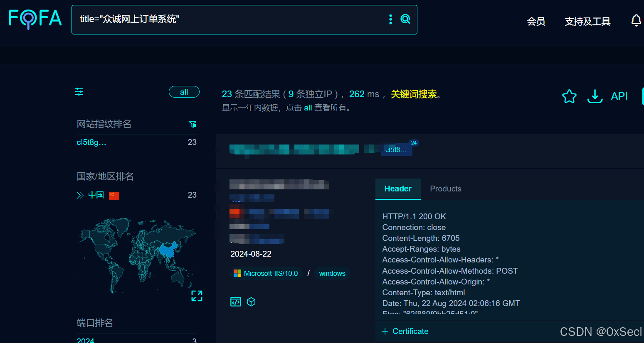
Task: Star this search as favorite
Action: pos(569,96)
